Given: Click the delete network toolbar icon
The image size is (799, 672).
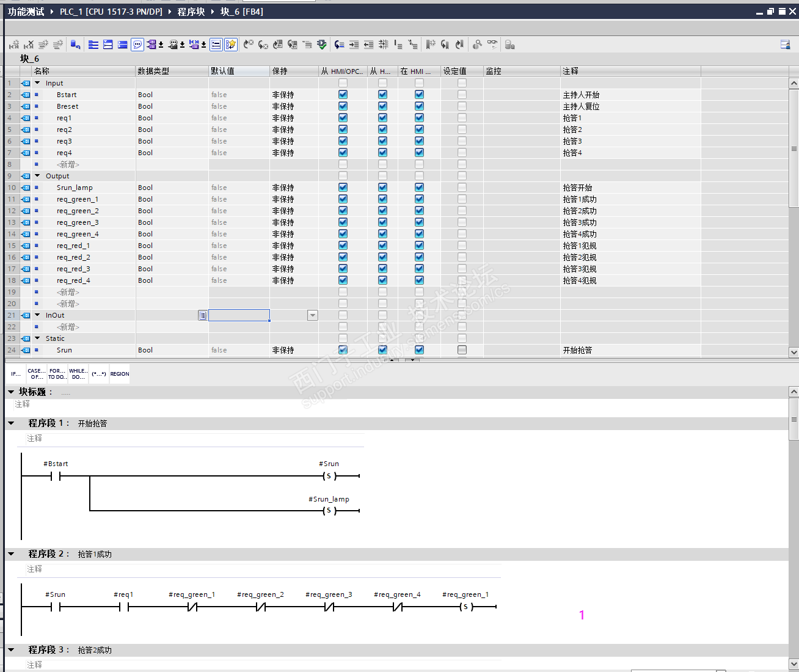Looking at the screenshot, I should coord(29,45).
